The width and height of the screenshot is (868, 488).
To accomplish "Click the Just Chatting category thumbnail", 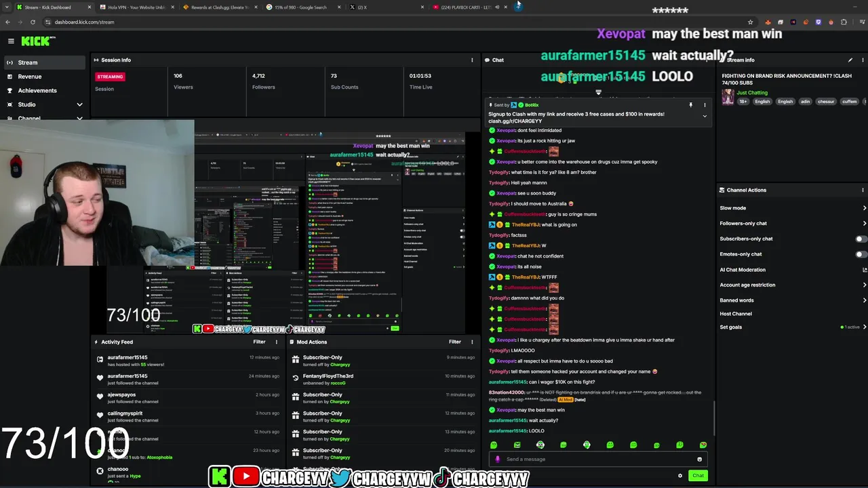I will point(728,97).
